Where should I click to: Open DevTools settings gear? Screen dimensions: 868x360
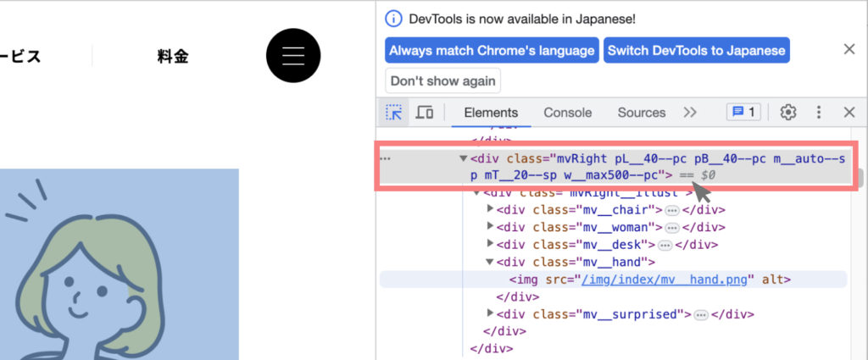point(788,113)
